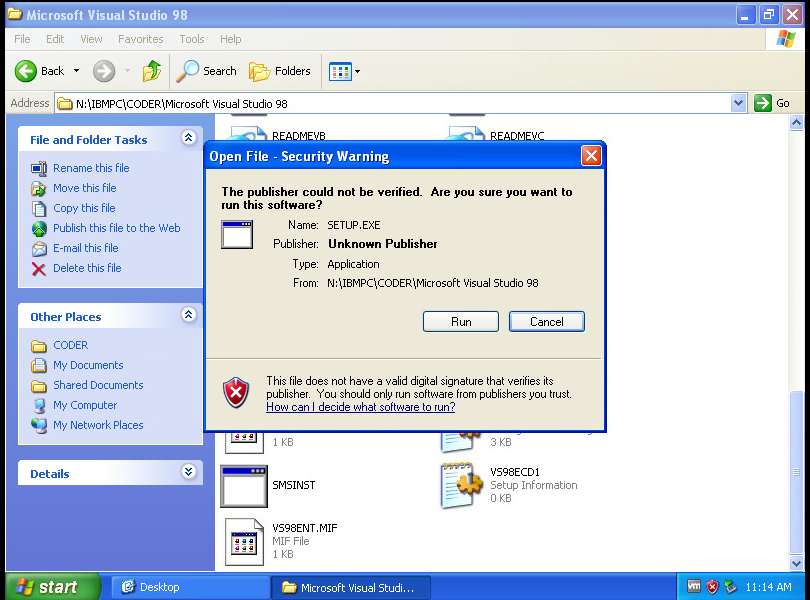Open the Search pane
Image resolution: width=810 pixels, height=600 pixels.
pos(207,71)
